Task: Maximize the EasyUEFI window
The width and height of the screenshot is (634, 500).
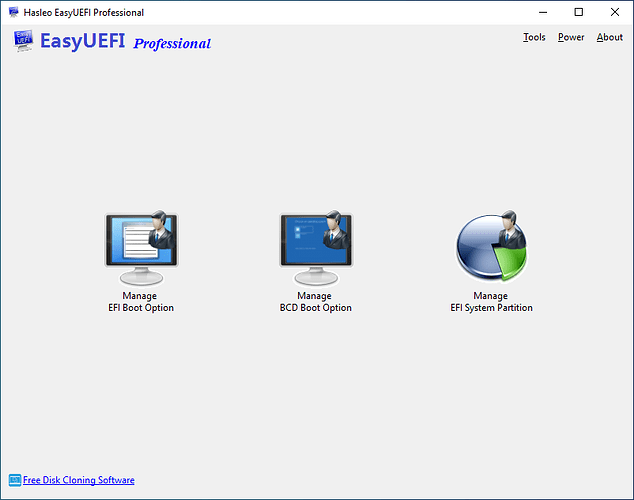Action: pyautogui.click(x=578, y=12)
